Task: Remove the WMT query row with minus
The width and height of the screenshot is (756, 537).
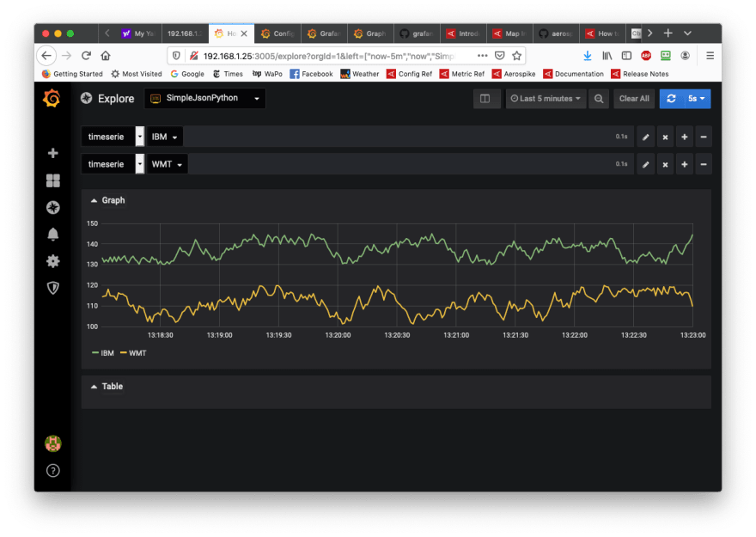Action: click(x=704, y=164)
